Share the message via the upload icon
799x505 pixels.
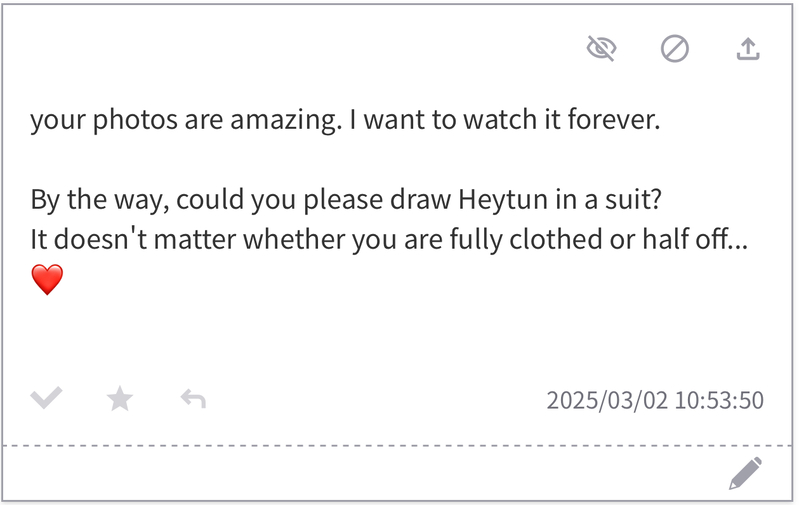(748, 48)
